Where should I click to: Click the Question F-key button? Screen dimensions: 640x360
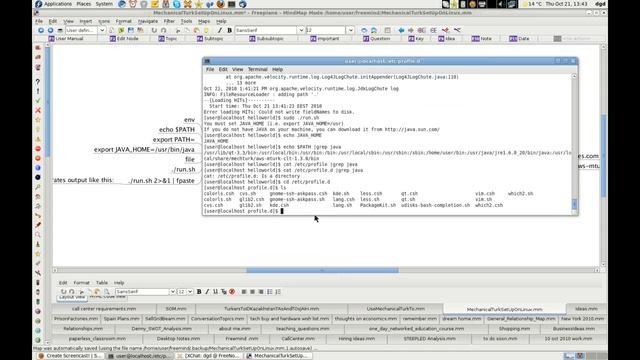point(376,39)
